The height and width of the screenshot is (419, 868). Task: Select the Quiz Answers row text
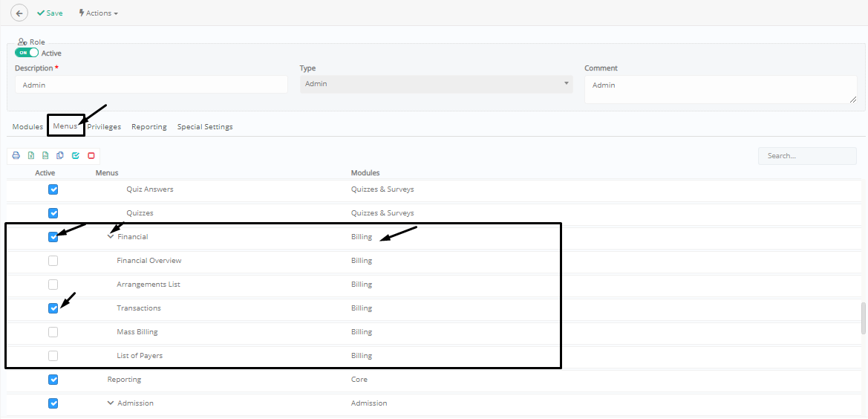[x=150, y=189]
